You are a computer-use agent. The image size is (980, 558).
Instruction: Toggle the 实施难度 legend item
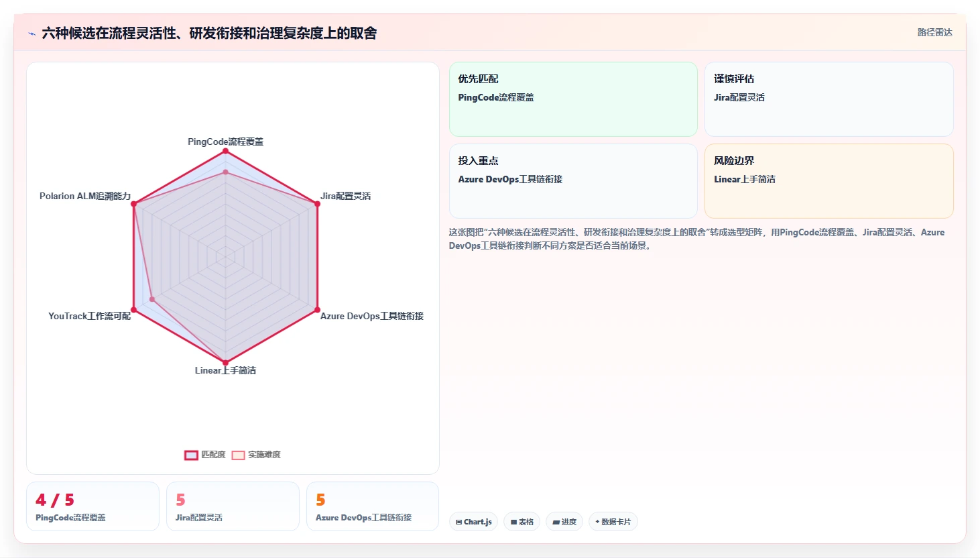(256, 455)
